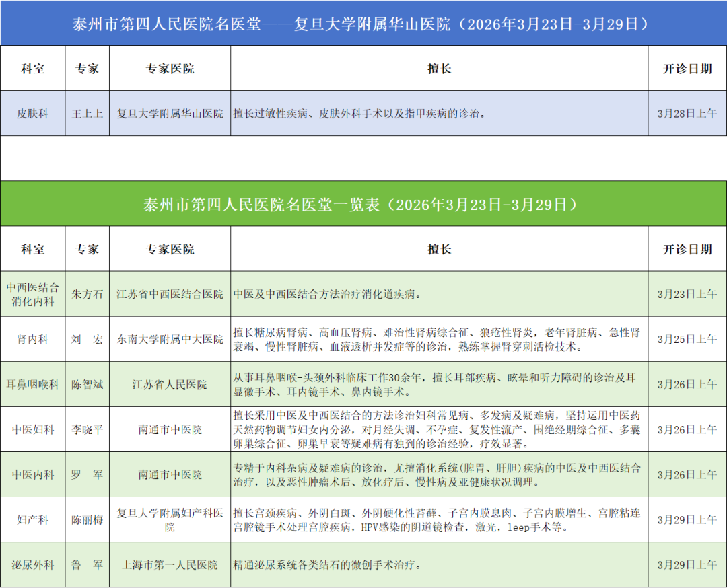This screenshot has width=727, height=588.
Task: Select the 泌尿外科 row label
Action: (x=32, y=564)
